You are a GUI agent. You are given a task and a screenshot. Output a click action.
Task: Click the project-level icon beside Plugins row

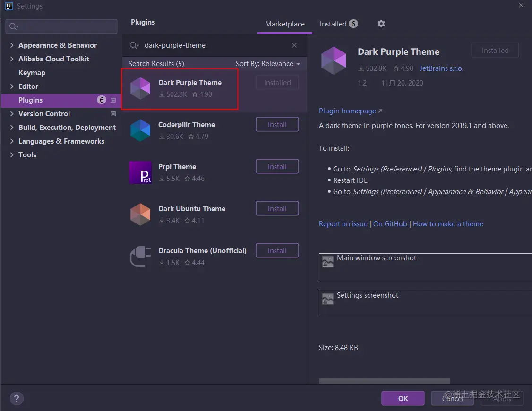pos(113,100)
